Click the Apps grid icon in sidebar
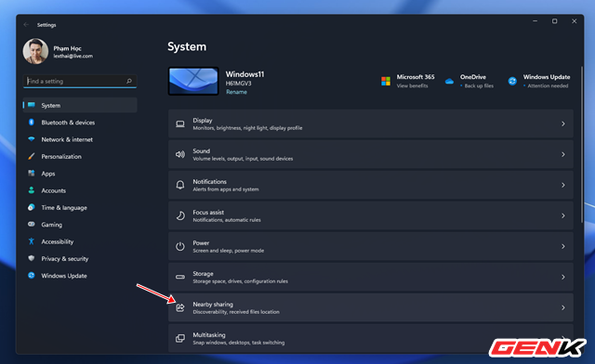Screen dimensions: 595x364 pyautogui.click(x=32, y=174)
